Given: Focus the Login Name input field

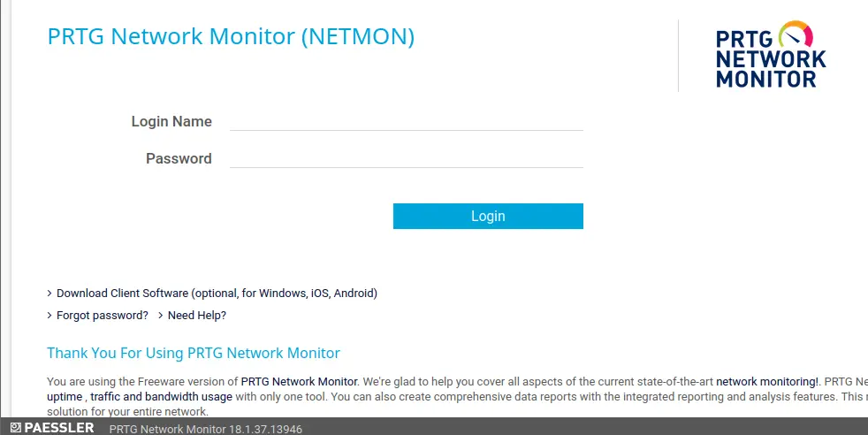Looking at the screenshot, I should pyautogui.click(x=407, y=121).
